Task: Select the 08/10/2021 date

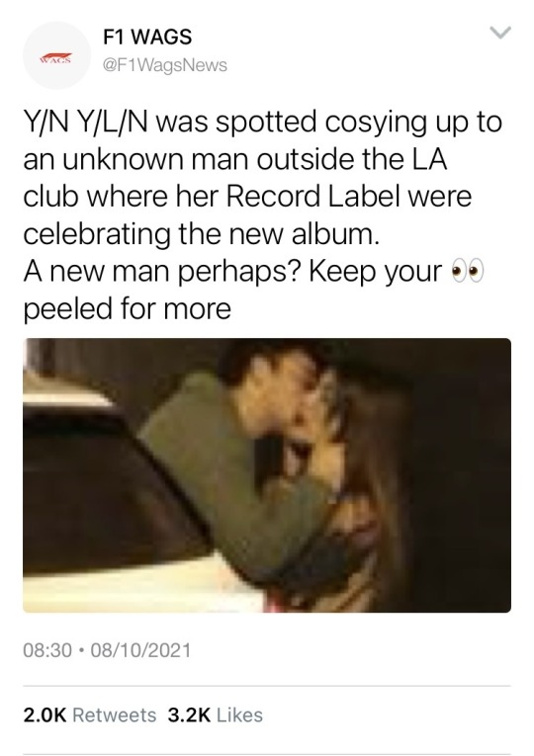Action: coord(140,650)
